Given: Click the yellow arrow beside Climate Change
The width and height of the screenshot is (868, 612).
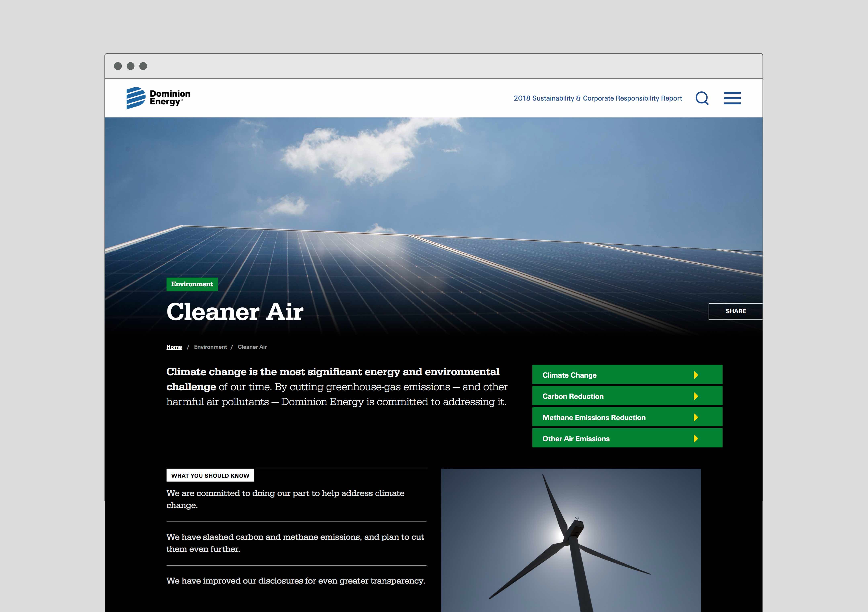Looking at the screenshot, I should tap(696, 375).
